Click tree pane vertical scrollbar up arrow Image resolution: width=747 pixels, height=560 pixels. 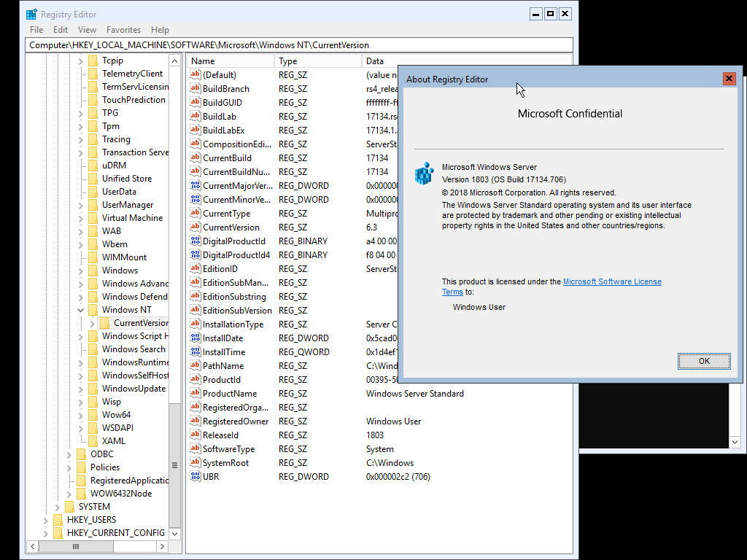(x=175, y=61)
